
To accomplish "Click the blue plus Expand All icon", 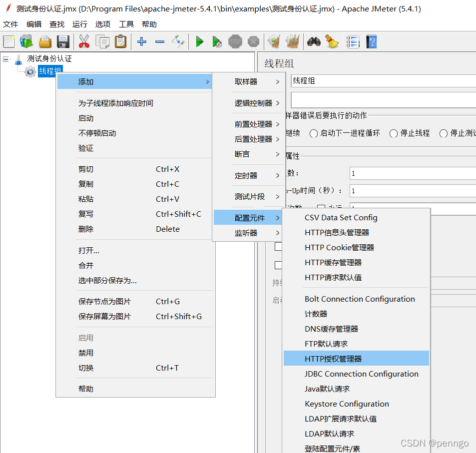I will tap(142, 41).
